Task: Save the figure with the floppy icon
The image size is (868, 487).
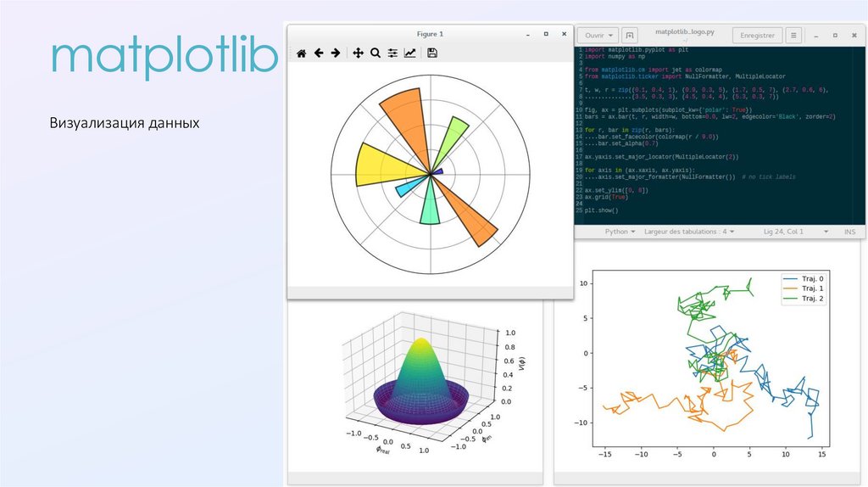Action: click(x=432, y=53)
